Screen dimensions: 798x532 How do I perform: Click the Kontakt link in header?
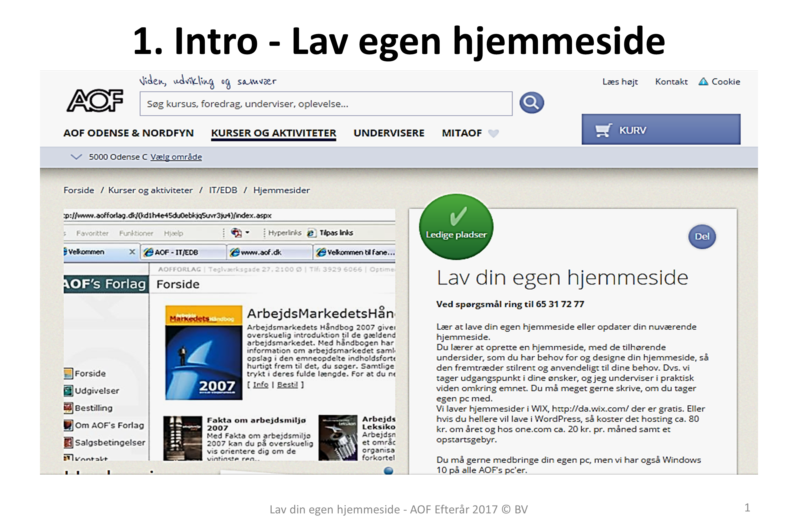coord(671,82)
